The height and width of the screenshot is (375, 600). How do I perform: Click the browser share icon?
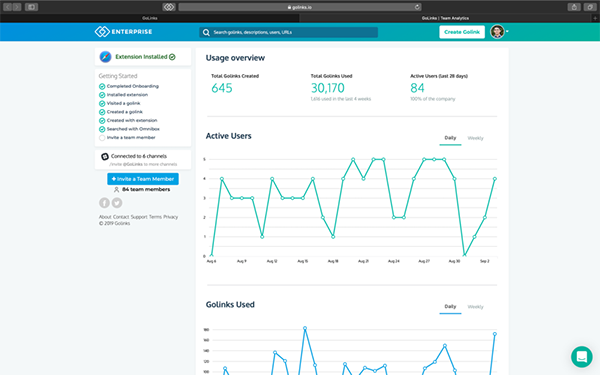pos(574,7)
